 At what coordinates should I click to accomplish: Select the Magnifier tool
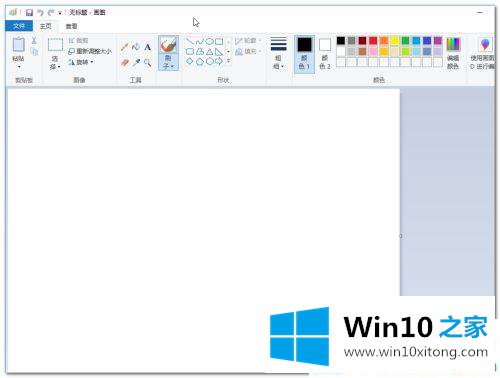point(147,62)
